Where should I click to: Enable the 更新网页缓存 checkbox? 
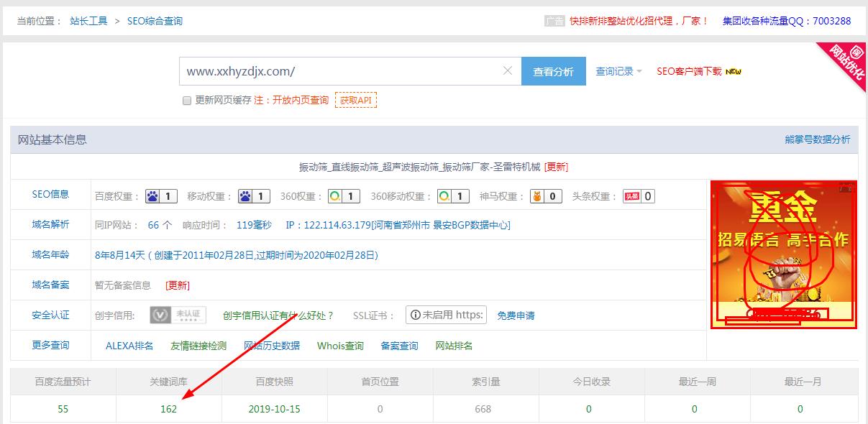186,101
